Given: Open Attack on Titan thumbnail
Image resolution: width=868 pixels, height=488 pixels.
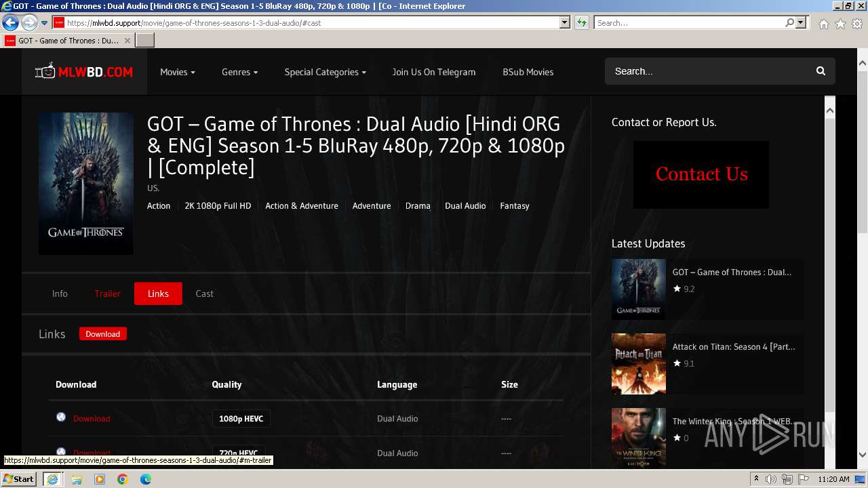Looking at the screenshot, I should [x=639, y=364].
